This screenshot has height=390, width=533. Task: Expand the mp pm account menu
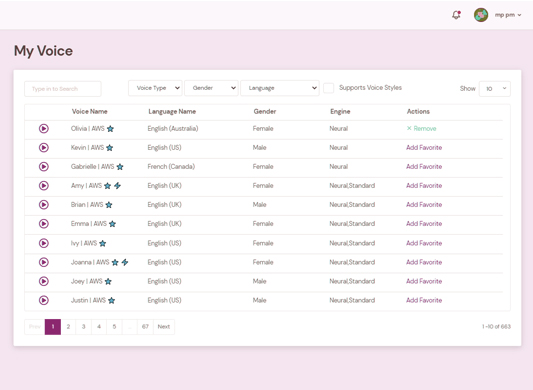coord(508,15)
